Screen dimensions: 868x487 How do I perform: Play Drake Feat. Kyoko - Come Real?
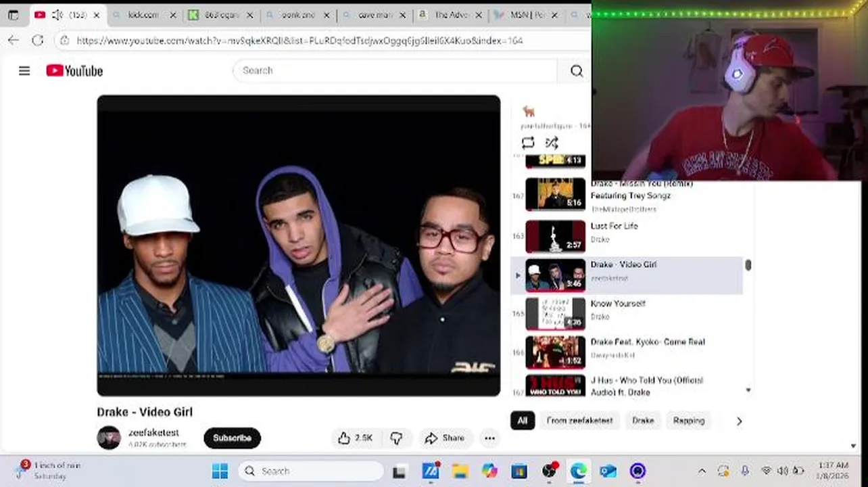click(627, 352)
